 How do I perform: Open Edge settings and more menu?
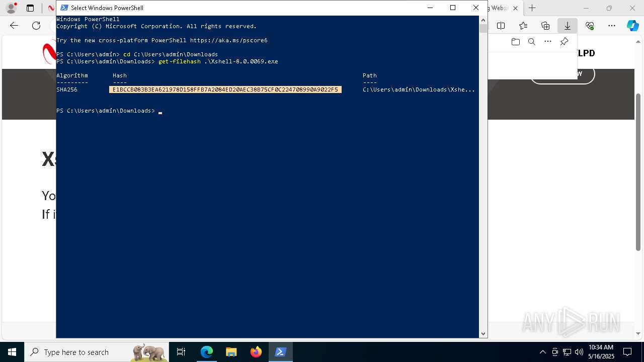(x=612, y=26)
